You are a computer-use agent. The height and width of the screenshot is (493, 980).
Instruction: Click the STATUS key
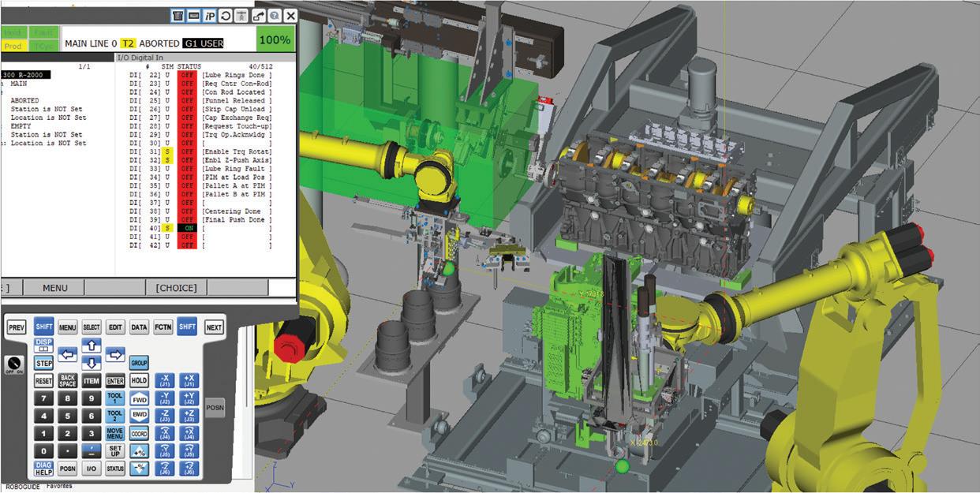click(115, 469)
